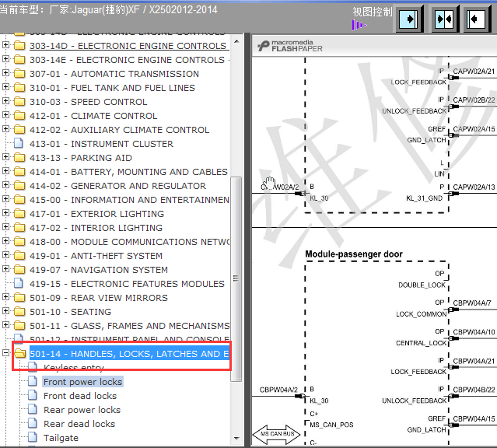Click the CENTRAL_LOCK pin label
497x448 pixels.
pyautogui.click(x=422, y=343)
